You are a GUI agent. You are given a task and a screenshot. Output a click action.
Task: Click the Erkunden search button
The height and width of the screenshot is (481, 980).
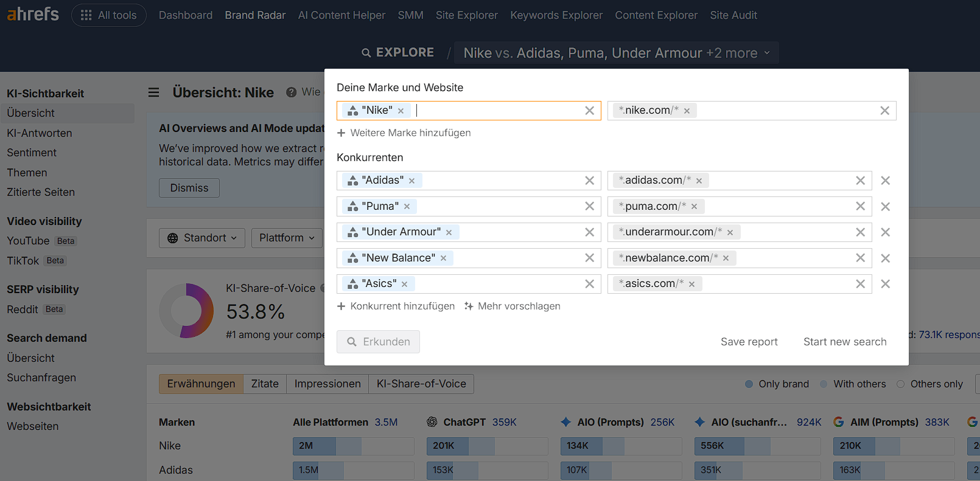pos(378,342)
